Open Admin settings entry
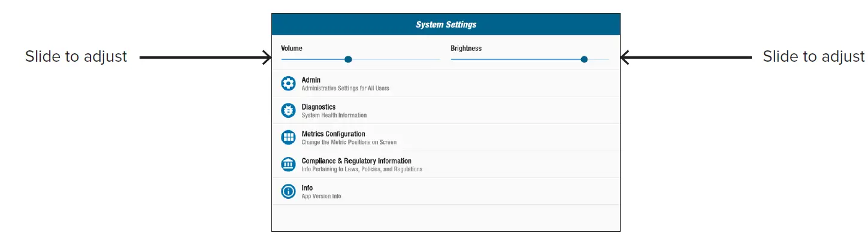The height and width of the screenshot is (245, 868). [x=311, y=80]
